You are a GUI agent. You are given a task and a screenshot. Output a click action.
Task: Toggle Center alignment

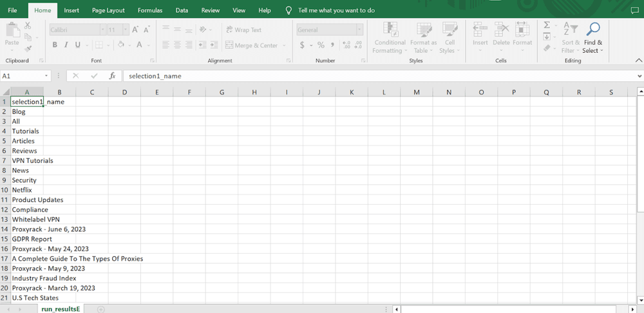(178, 45)
